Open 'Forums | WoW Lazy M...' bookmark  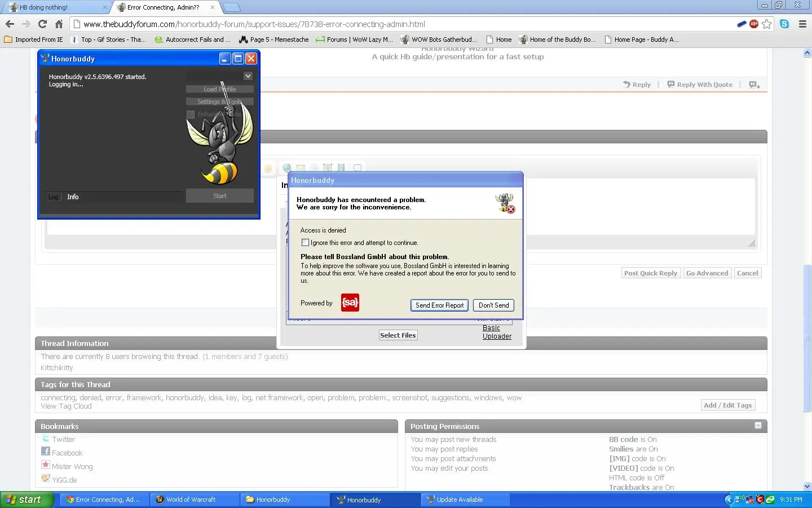coord(355,40)
